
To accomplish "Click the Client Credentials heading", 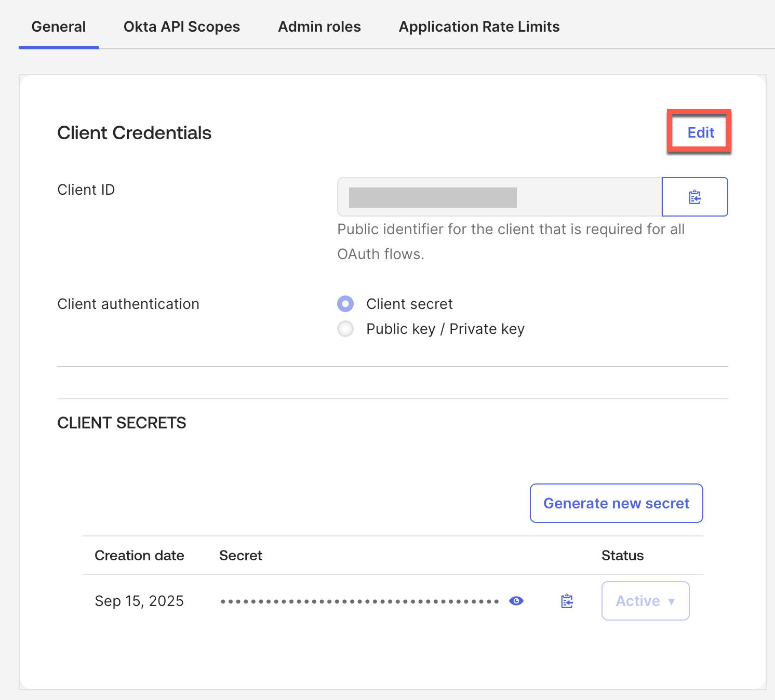I will point(134,133).
